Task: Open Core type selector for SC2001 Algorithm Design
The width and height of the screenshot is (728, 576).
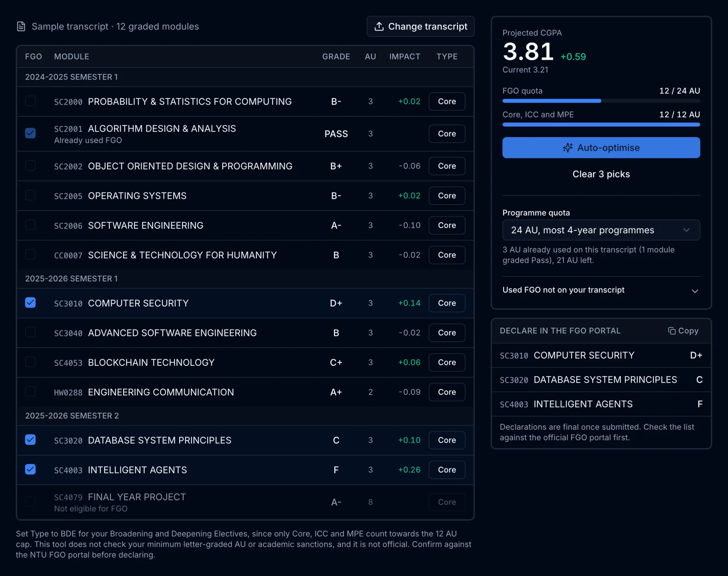Action: coord(447,134)
